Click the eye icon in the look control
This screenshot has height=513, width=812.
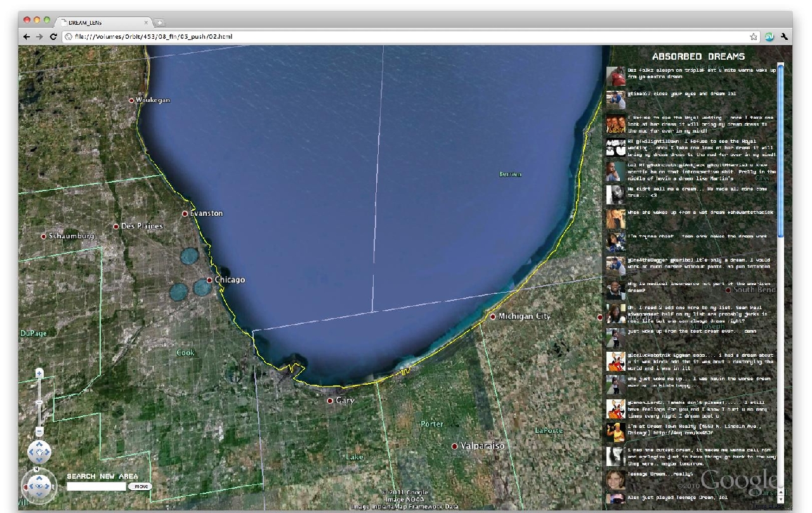point(39,486)
